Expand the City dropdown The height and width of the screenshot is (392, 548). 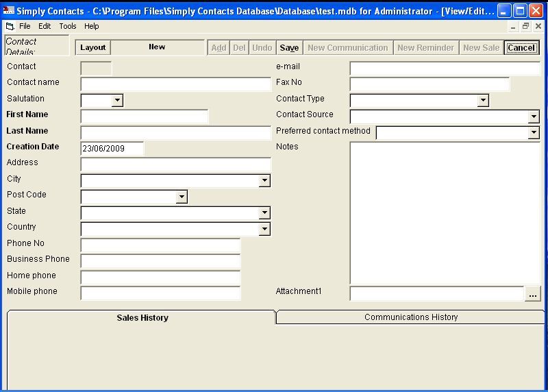pyautogui.click(x=264, y=180)
